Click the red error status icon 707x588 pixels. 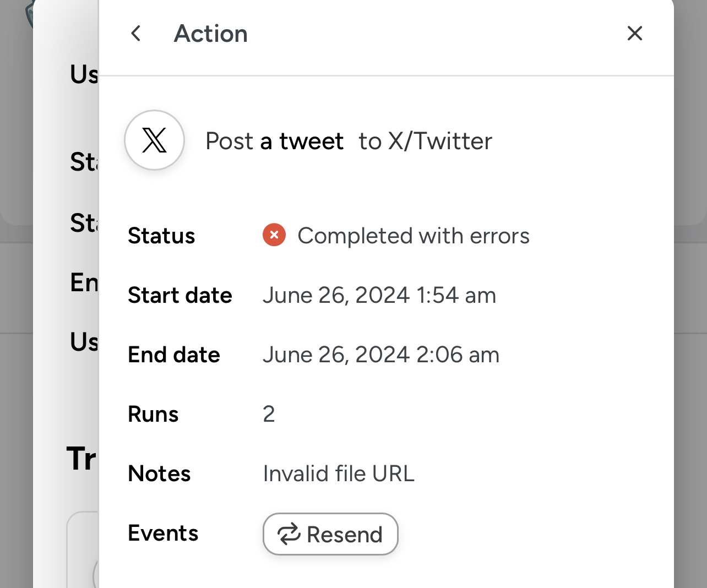(x=274, y=235)
